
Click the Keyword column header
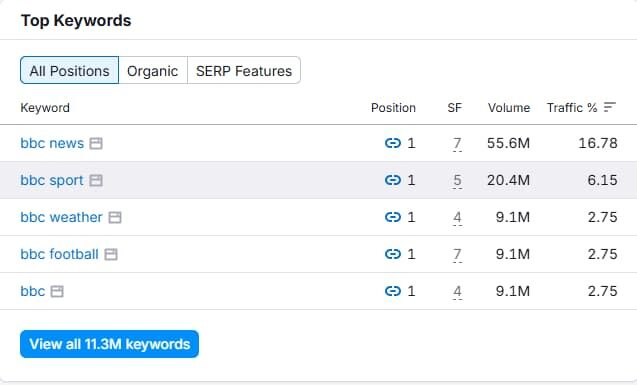point(45,108)
